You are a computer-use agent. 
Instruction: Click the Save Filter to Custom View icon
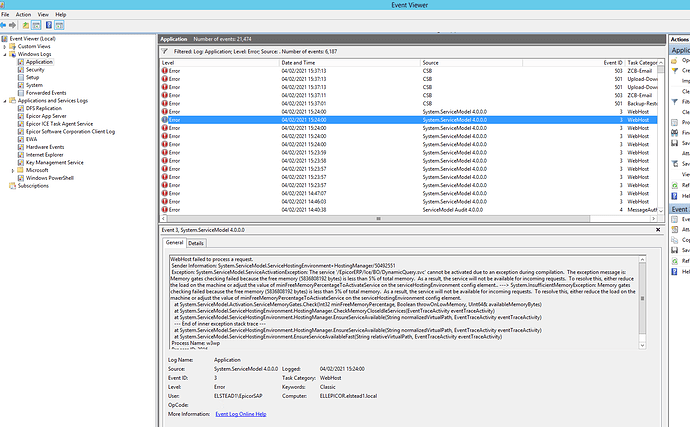click(x=674, y=164)
